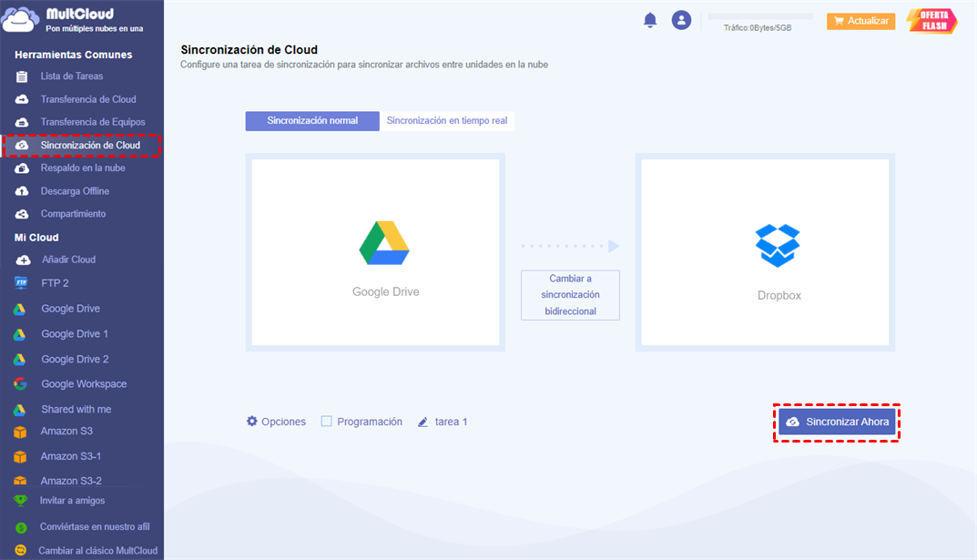Enable the Programación checkbox
977x560 pixels.
coord(326,421)
